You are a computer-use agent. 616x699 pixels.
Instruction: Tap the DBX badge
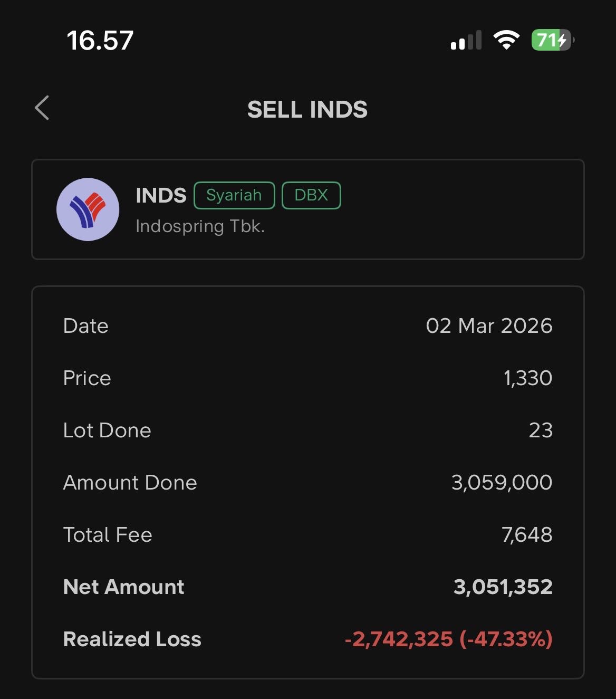point(311,195)
